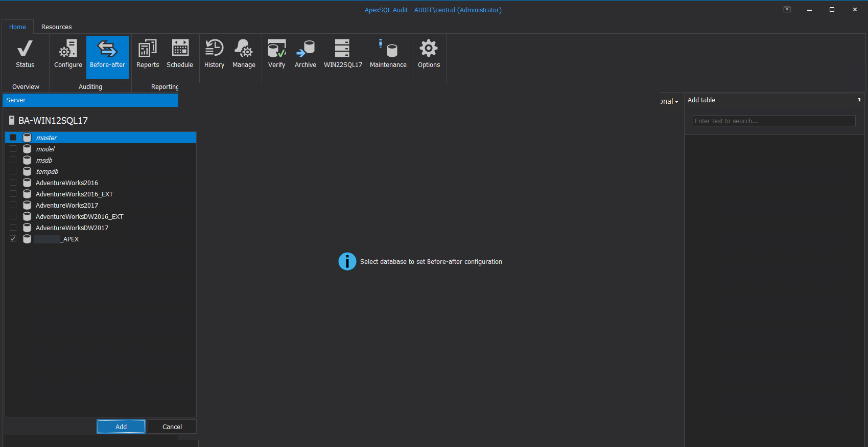
Task: Check the AdventureWorks2017 checkbox
Action: 13,205
